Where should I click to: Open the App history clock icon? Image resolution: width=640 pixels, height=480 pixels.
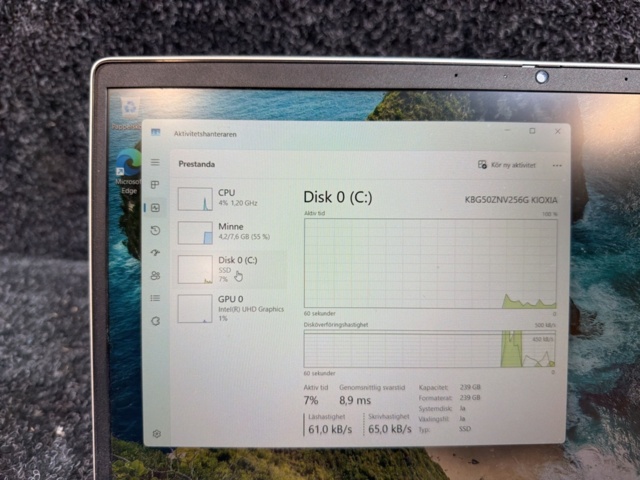(155, 231)
